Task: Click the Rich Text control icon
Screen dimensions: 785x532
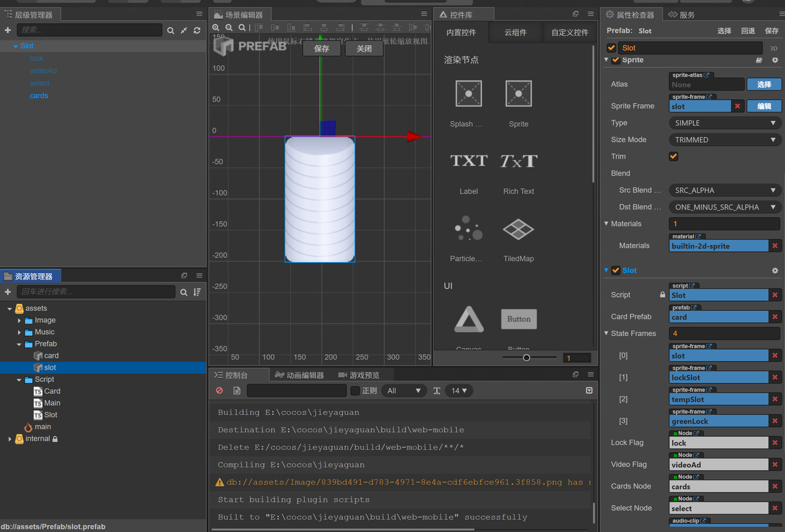Action: pos(518,161)
